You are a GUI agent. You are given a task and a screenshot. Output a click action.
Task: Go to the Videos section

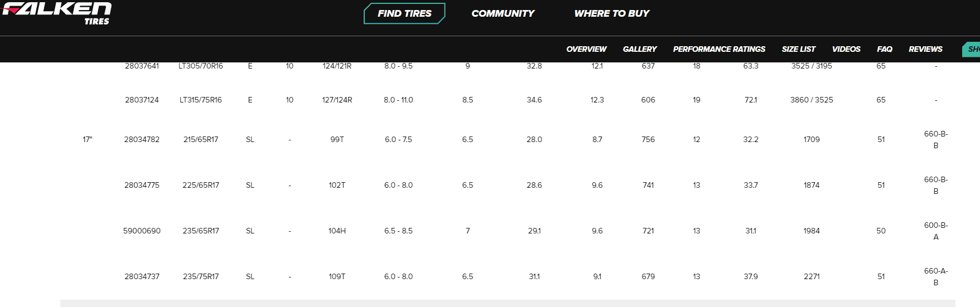coord(846,49)
